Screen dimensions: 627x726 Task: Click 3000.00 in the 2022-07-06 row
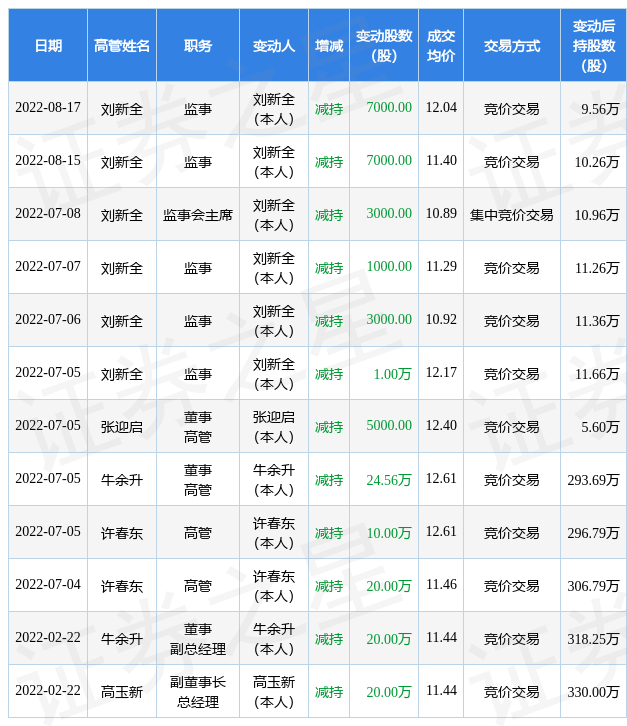[389, 320]
